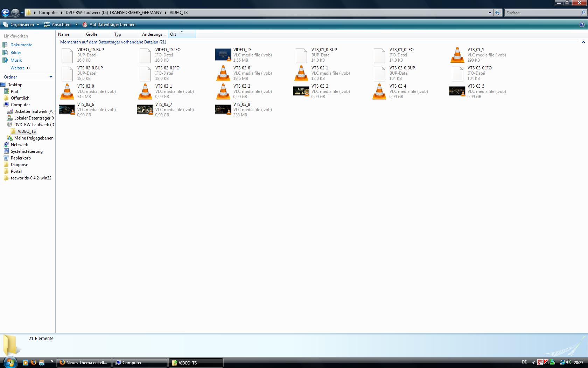Screen dimensions: 588x368
Task: Select the VTS_01_1 VLC cone icon
Action: coord(457,55)
